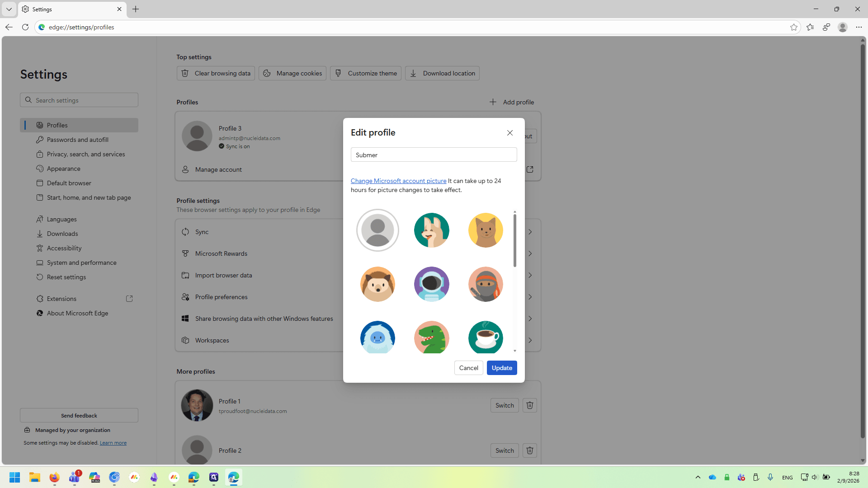
Task: Select the default gray person avatar
Action: click(x=377, y=230)
